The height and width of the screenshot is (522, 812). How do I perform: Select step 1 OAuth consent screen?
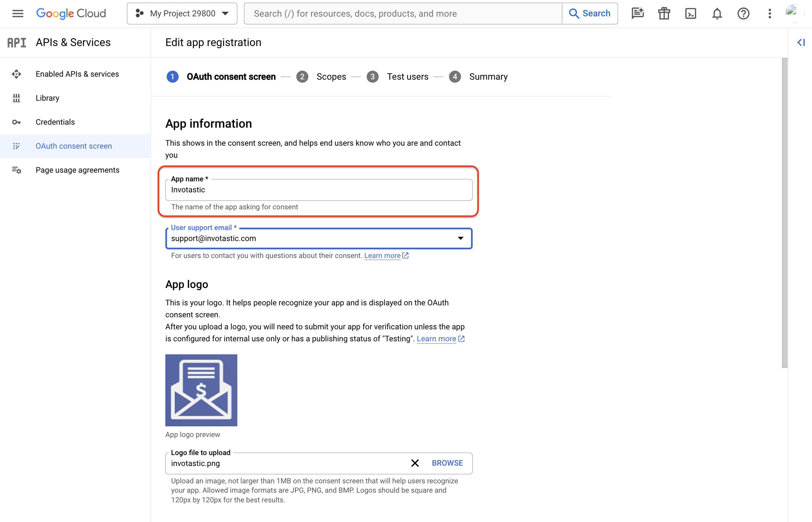pyautogui.click(x=221, y=77)
